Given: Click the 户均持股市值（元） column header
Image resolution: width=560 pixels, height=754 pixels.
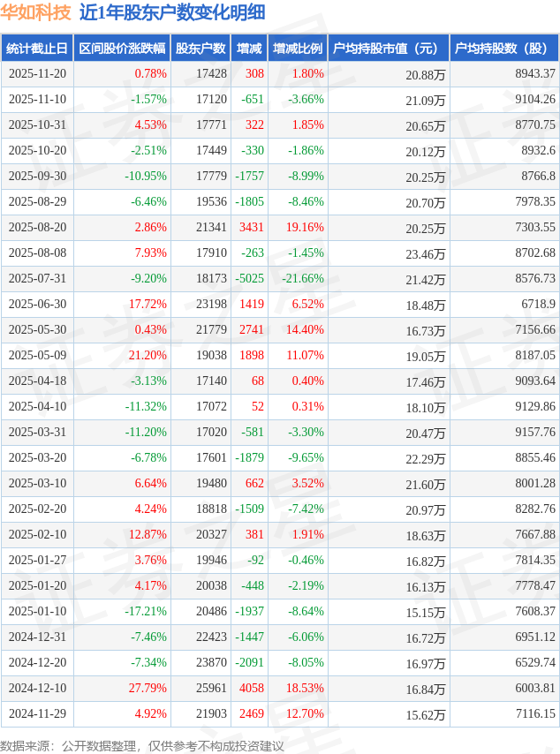Looking at the screenshot, I should pyautogui.click(x=389, y=49).
